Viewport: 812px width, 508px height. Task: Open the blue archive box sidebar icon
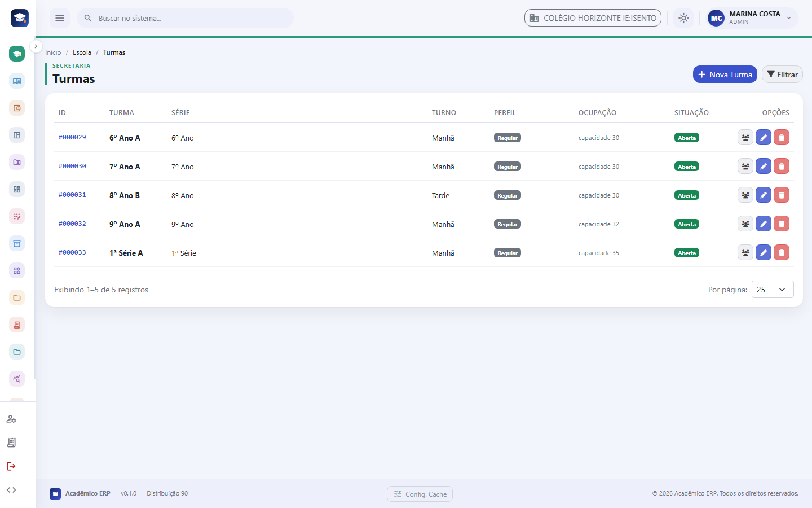[x=17, y=243]
